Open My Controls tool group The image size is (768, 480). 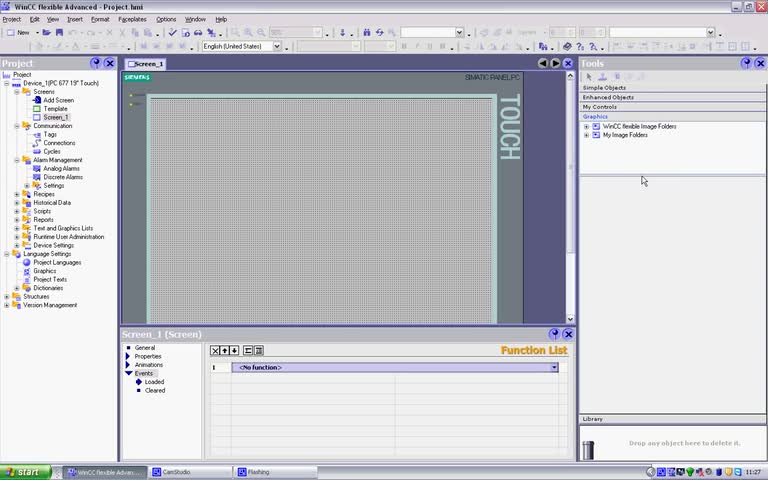point(673,107)
